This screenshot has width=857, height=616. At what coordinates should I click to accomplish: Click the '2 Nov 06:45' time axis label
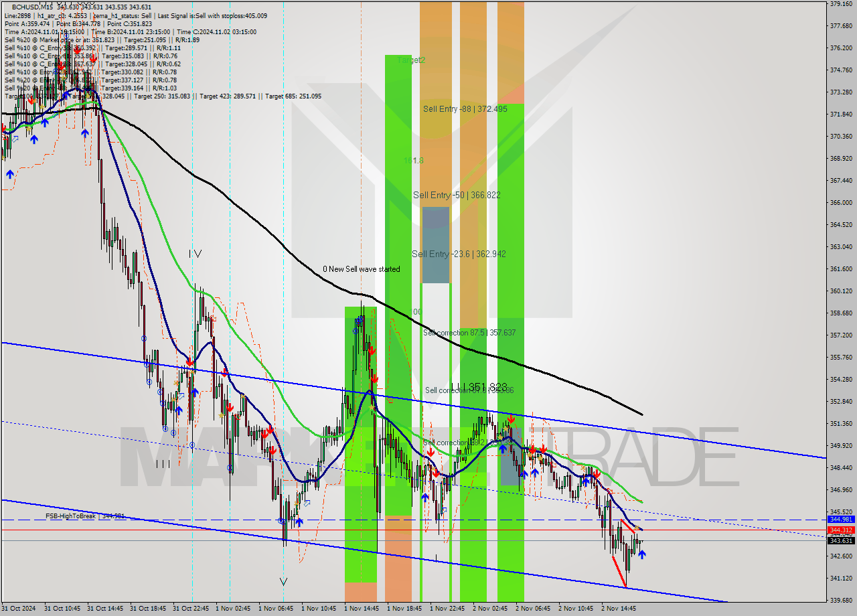click(x=533, y=609)
